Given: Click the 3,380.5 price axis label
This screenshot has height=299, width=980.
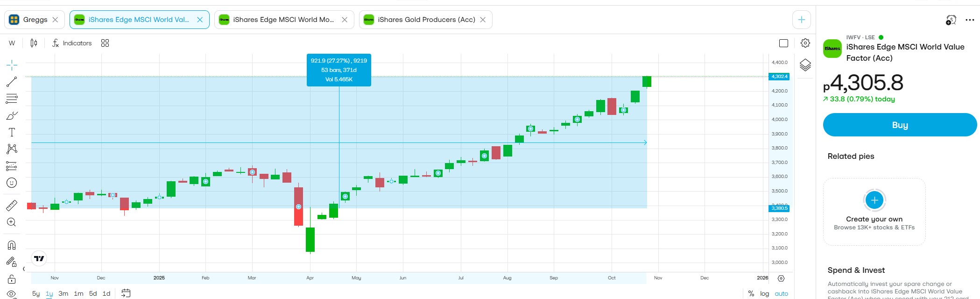Looking at the screenshot, I should tap(779, 208).
